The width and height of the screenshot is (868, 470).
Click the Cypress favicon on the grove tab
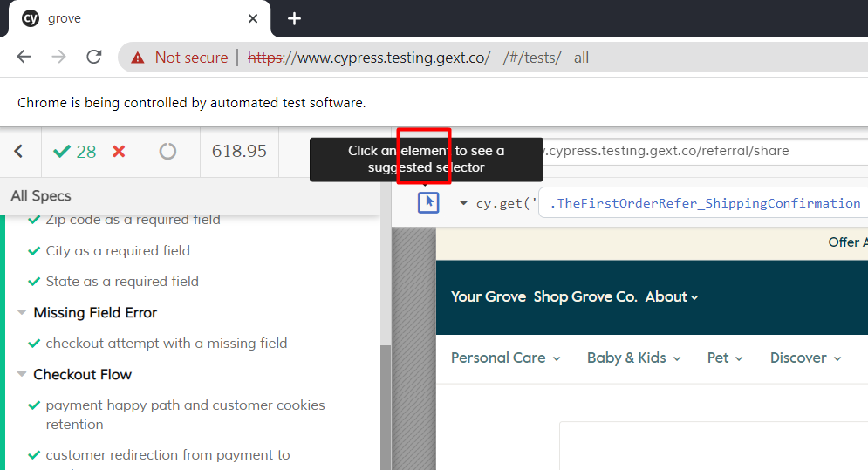[x=30, y=18]
